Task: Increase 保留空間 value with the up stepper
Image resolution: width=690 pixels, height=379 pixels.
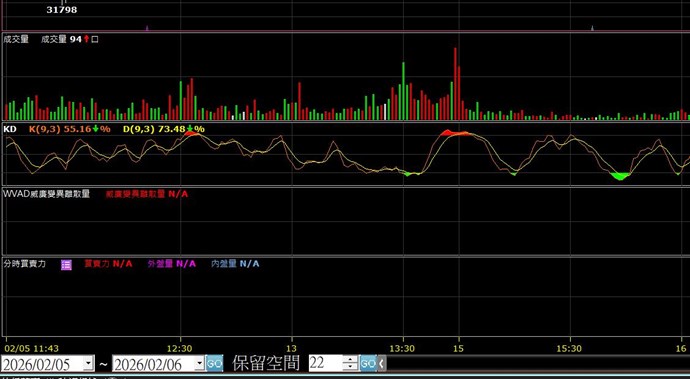Action: 350,360
